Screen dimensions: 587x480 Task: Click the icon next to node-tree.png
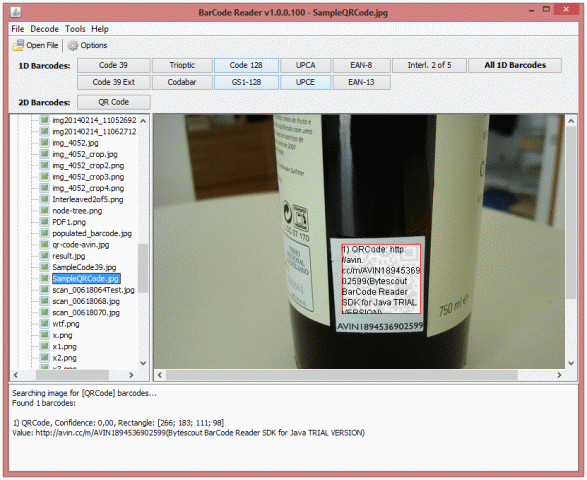tap(45, 210)
